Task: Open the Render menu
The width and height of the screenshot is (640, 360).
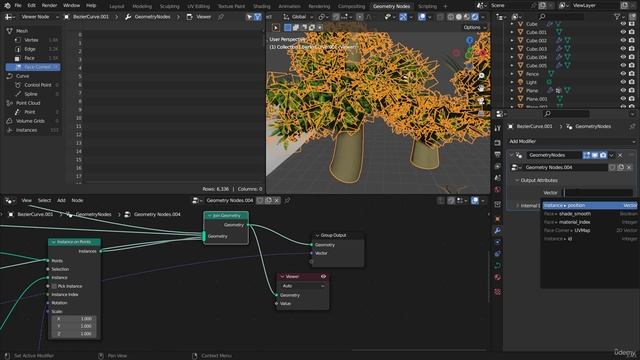Action: pos(49,6)
